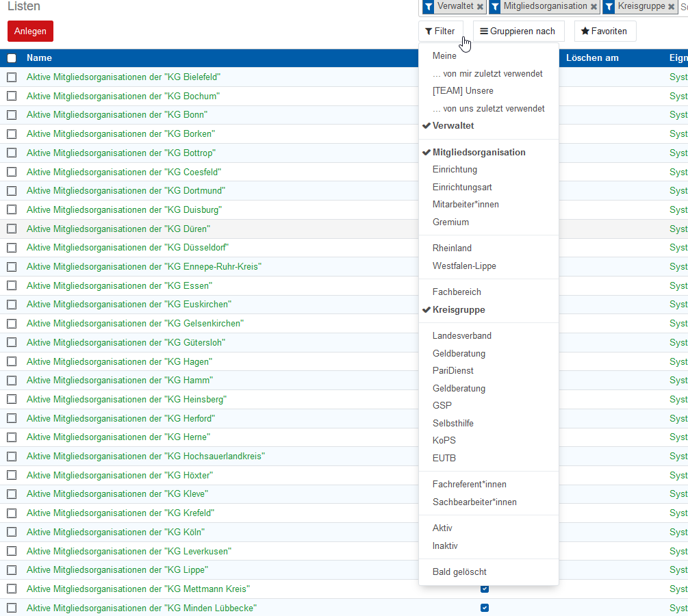Pick the Bald gelöscht filter option
This screenshot has width=688, height=616.
(459, 572)
